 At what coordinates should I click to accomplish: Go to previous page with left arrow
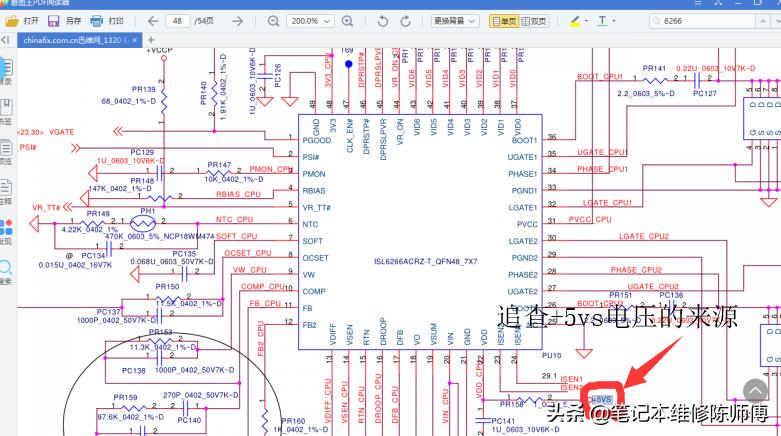pos(153,21)
